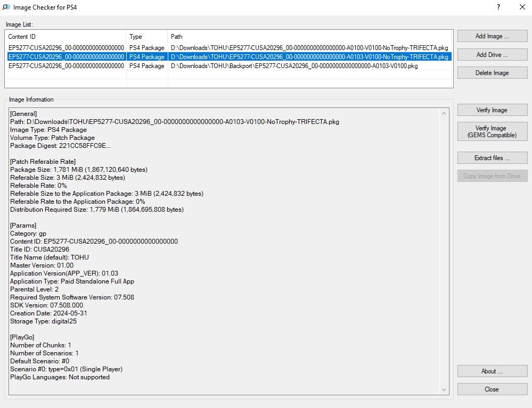Click the SDK Version: 07.508.000 line
532x408 pixels.
[46, 305]
